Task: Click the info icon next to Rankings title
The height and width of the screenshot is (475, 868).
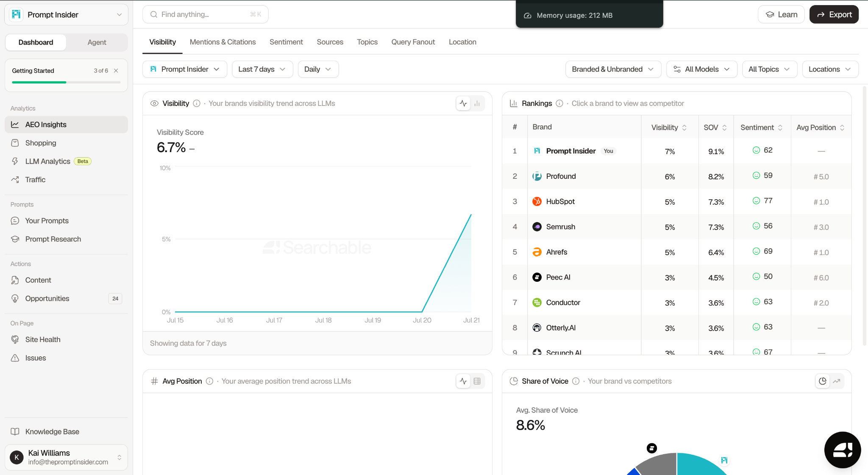Action: (559, 103)
